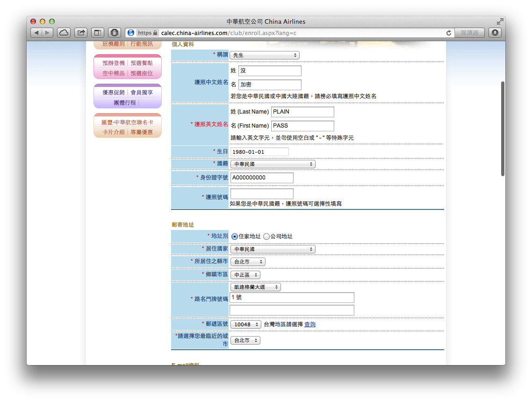The image size is (532, 402).
Task: Reload the page with refresh icon
Action: (448, 33)
